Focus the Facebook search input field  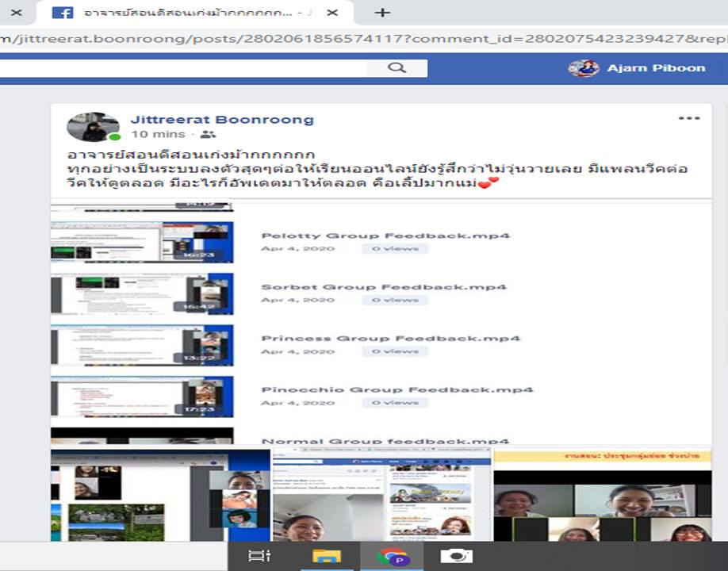[182, 68]
